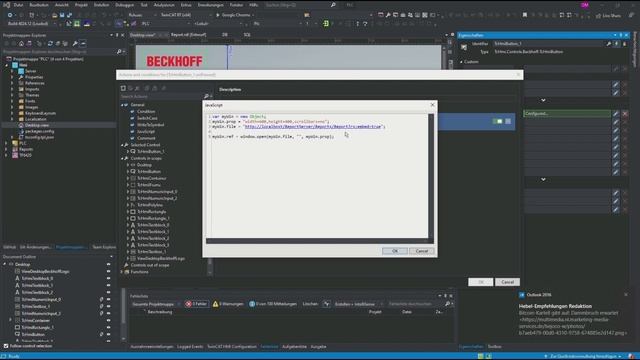Toggle visibility of TcHmiContainer in Document Outline
This screenshot has width=640, height=360.
tap(109, 320)
